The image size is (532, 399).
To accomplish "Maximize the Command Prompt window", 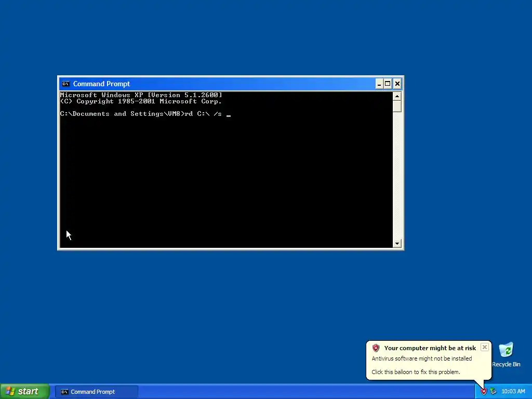I will point(388,84).
